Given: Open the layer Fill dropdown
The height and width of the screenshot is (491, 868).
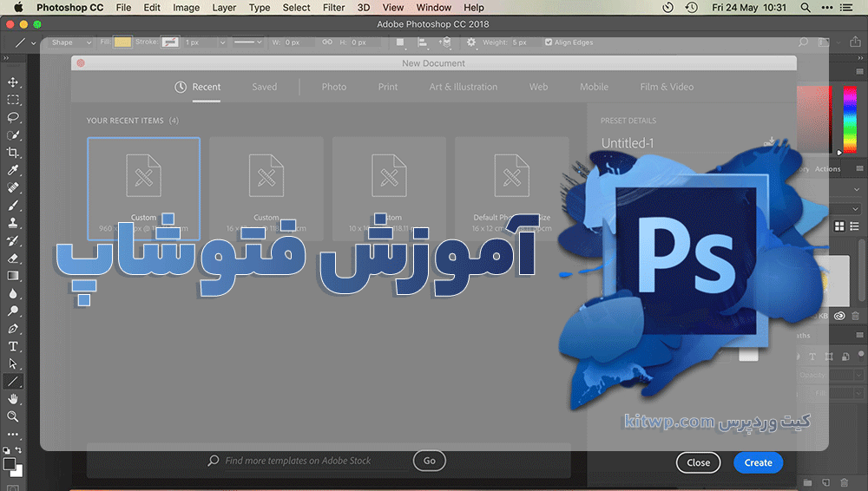Looking at the screenshot, I should point(858,393).
